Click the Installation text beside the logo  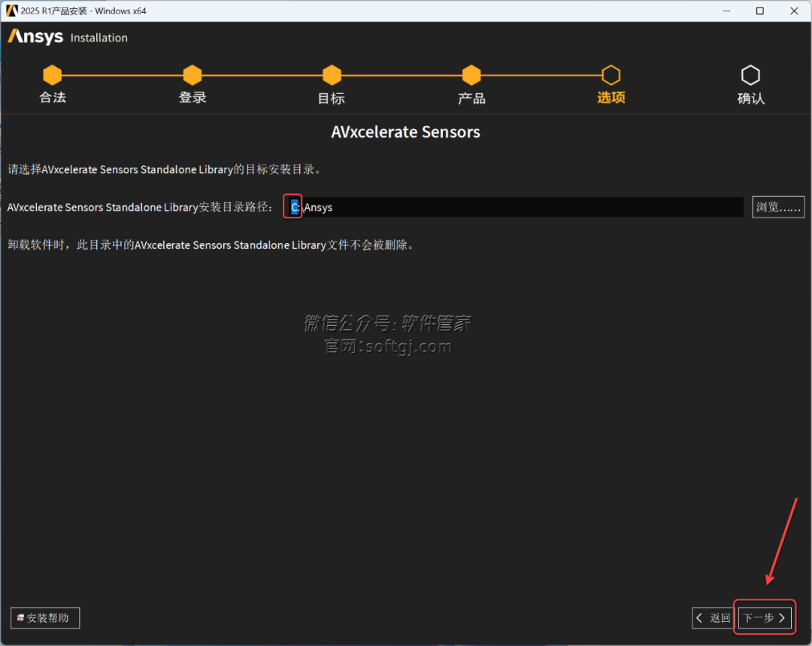[99, 38]
